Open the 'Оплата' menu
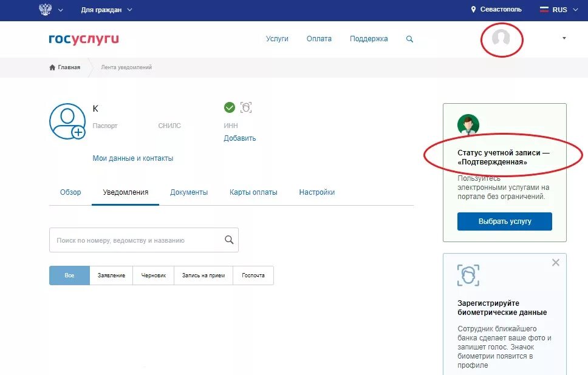 (x=319, y=39)
